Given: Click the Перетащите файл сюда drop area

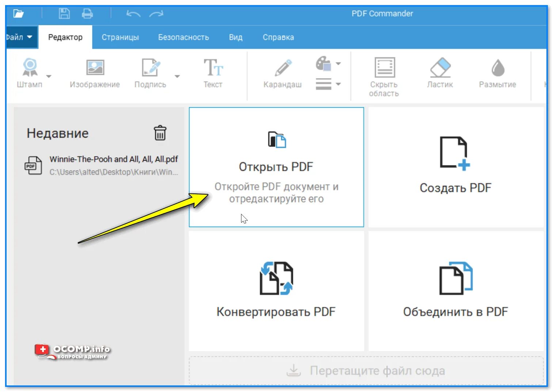Looking at the screenshot, I should (x=366, y=370).
